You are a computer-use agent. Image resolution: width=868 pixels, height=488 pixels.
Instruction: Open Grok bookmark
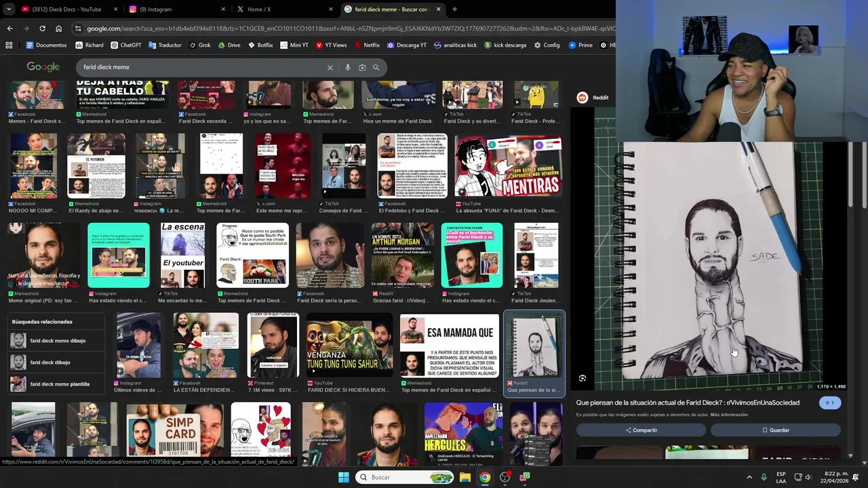coord(200,45)
